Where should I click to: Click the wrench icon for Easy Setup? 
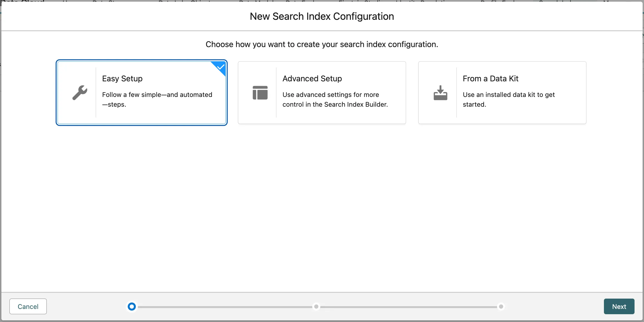(80, 92)
